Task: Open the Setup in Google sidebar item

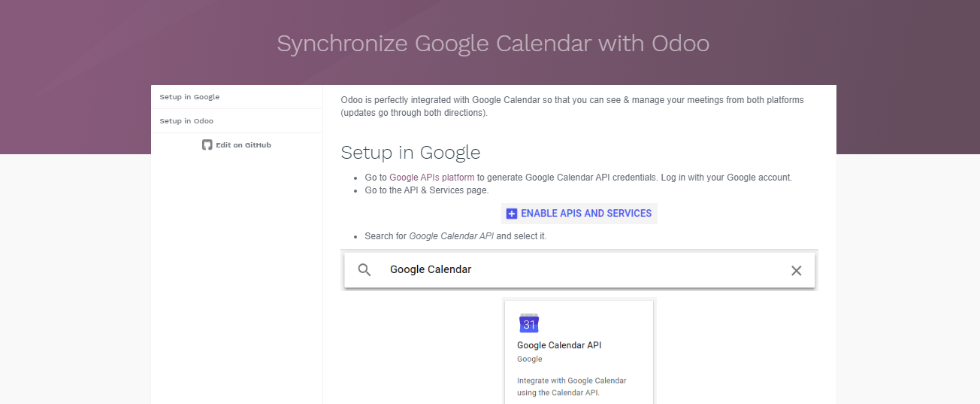Action: [x=237, y=97]
